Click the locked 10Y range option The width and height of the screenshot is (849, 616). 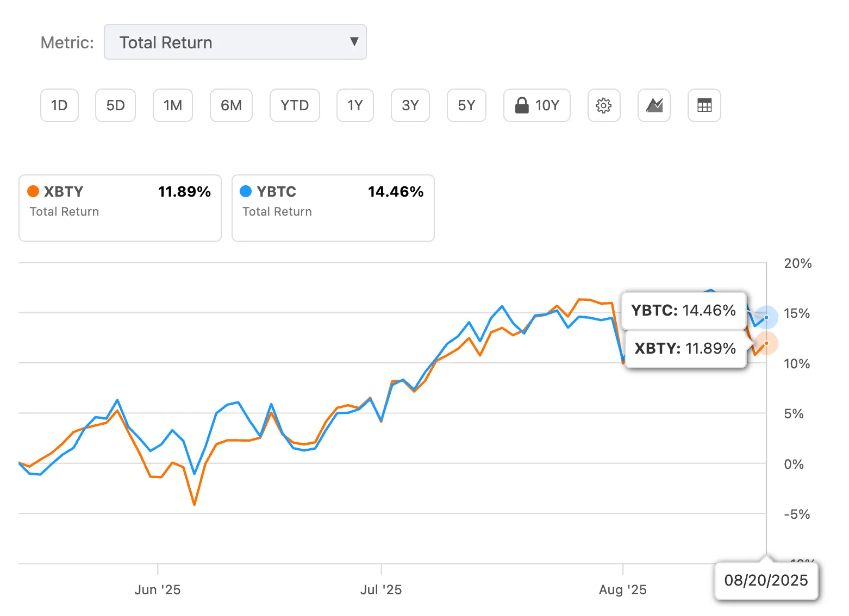537,105
